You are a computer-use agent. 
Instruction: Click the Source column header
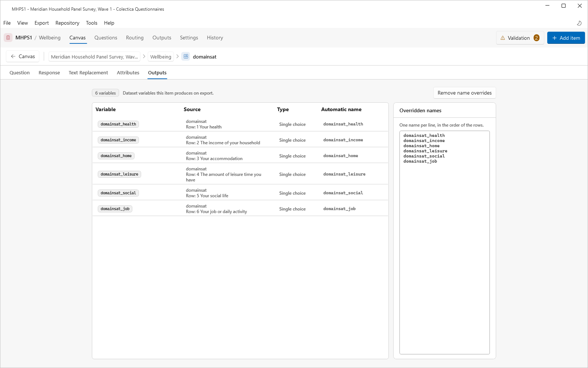[x=192, y=109]
